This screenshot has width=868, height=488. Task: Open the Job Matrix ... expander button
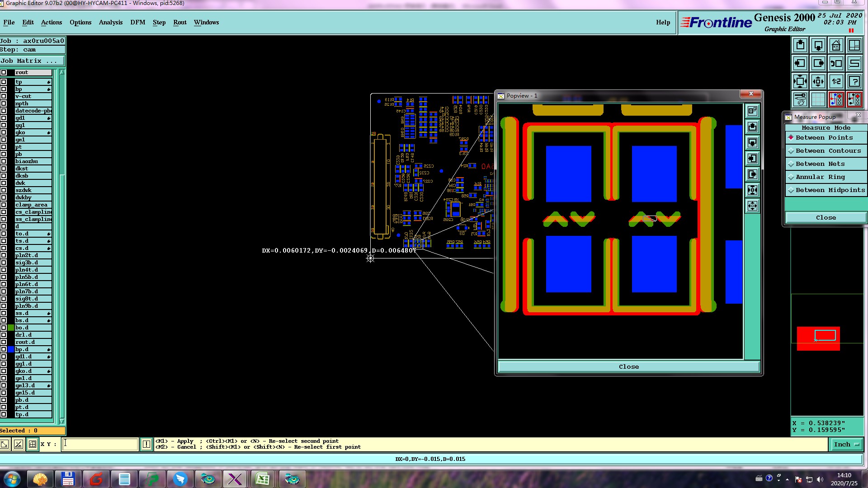click(33, 61)
